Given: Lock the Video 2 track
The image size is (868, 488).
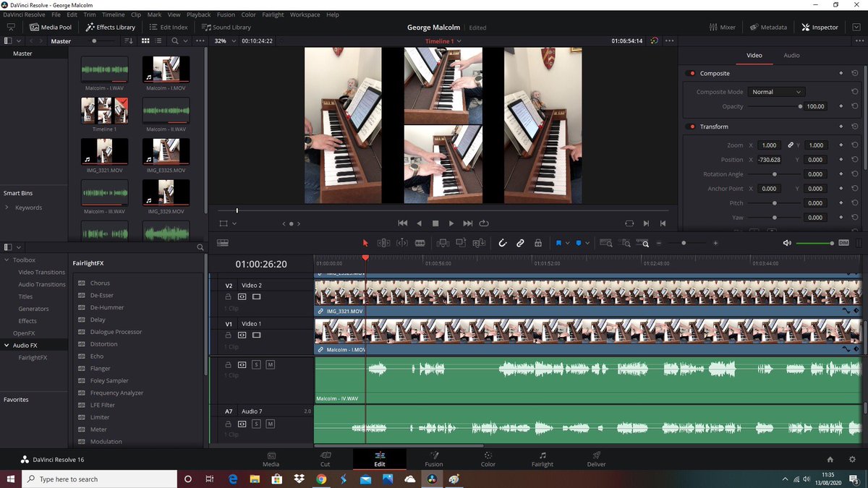Looking at the screenshot, I should coord(228,296).
